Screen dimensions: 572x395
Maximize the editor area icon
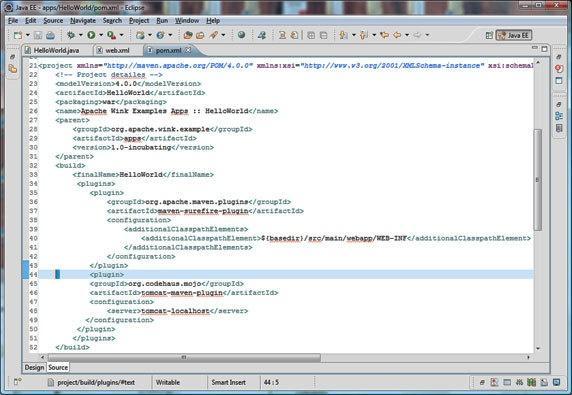[545, 49]
